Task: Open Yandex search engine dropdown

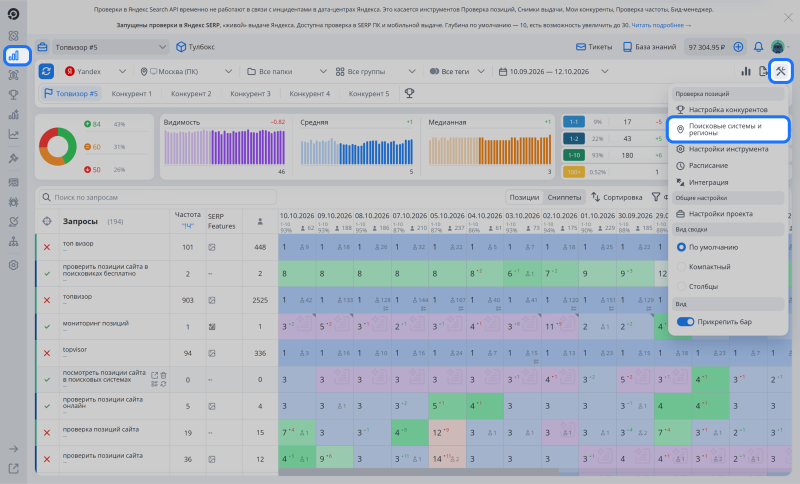Action: [95, 71]
